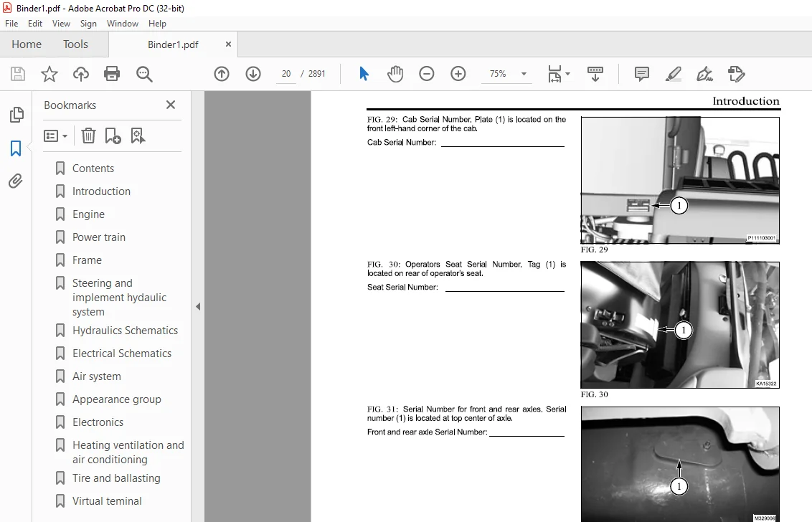Click the stamp tool icon

click(736, 74)
